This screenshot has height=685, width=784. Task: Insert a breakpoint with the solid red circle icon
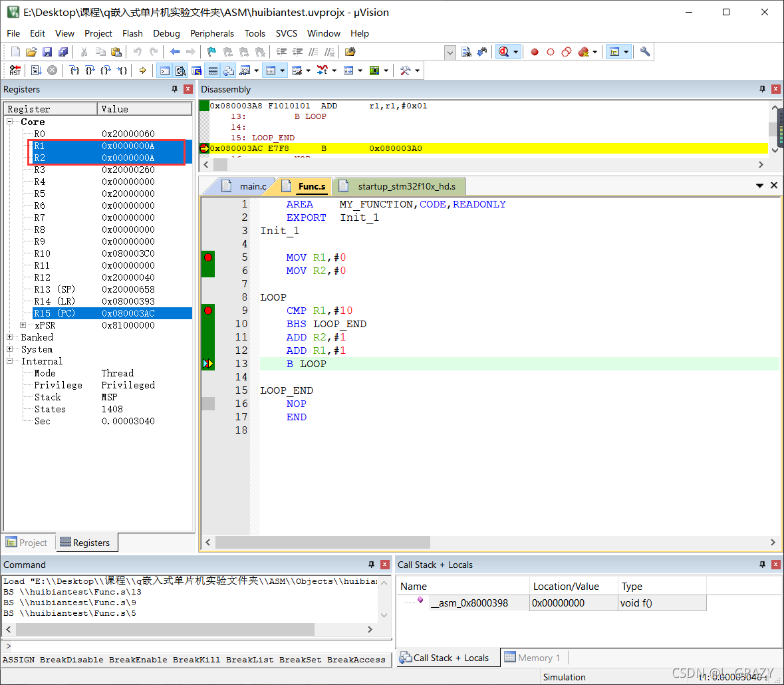[535, 51]
